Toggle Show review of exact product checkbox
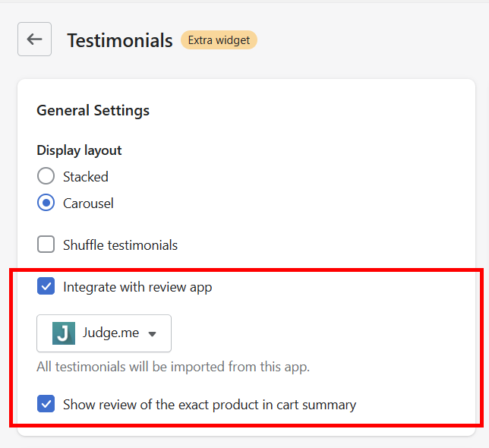The image size is (489, 448). tap(46, 404)
